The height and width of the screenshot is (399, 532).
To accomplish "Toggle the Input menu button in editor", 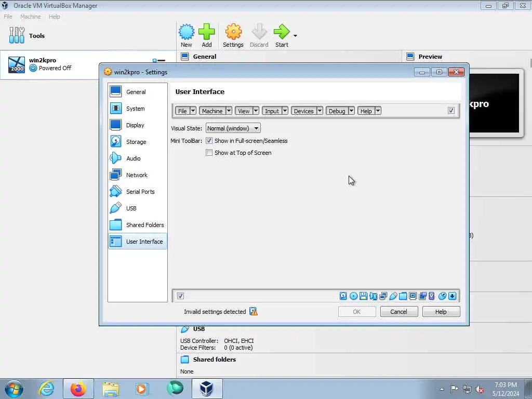I will tap(272, 111).
